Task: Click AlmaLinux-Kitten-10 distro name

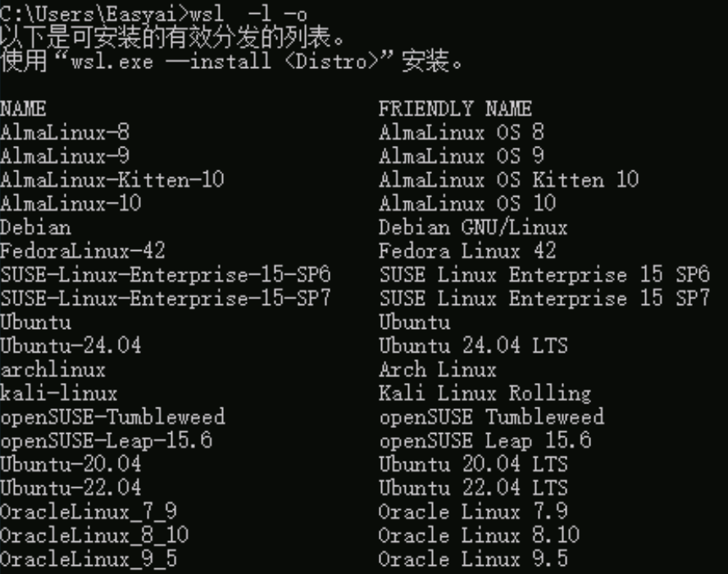Action: click(x=111, y=180)
